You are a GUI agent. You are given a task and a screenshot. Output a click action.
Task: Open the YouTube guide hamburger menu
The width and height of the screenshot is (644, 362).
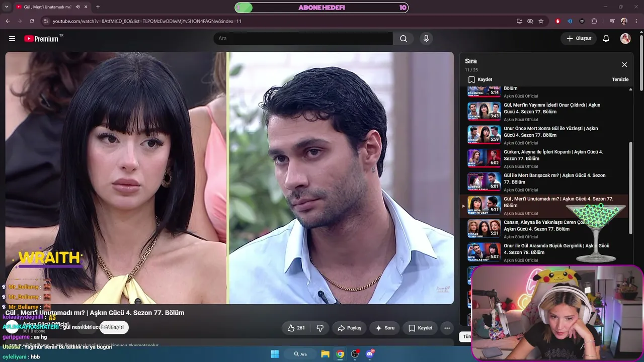tap(12, 39)
